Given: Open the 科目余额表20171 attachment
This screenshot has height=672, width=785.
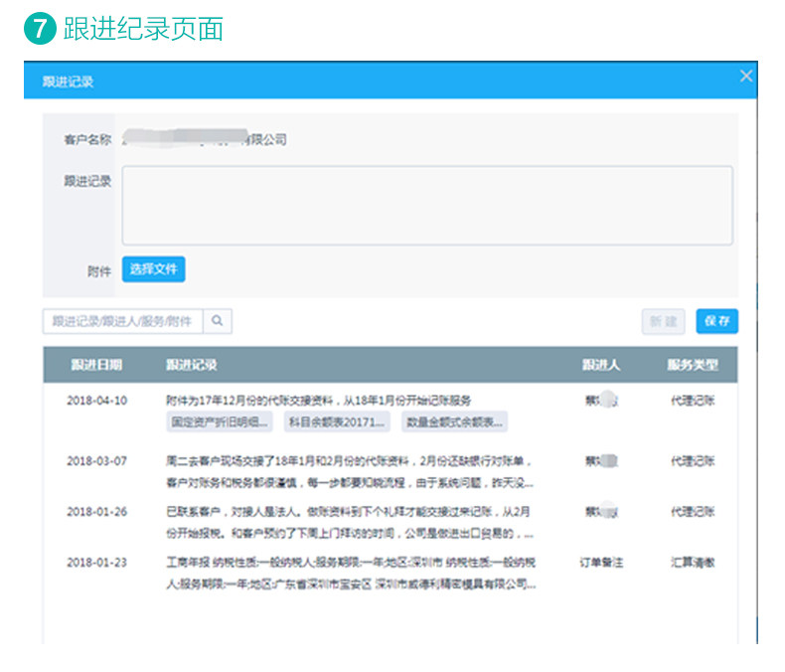Looking at the screenshot, I should (337, 421).
